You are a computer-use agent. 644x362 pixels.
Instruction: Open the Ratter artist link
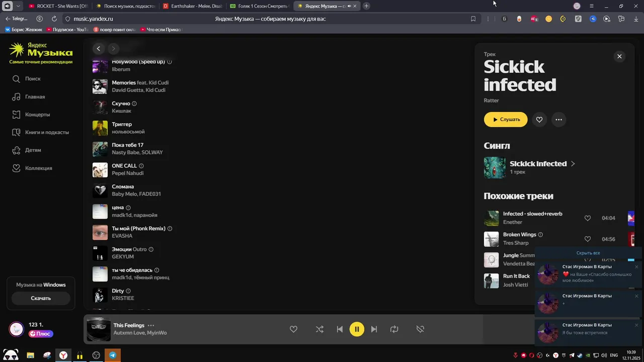pos(492,101)
